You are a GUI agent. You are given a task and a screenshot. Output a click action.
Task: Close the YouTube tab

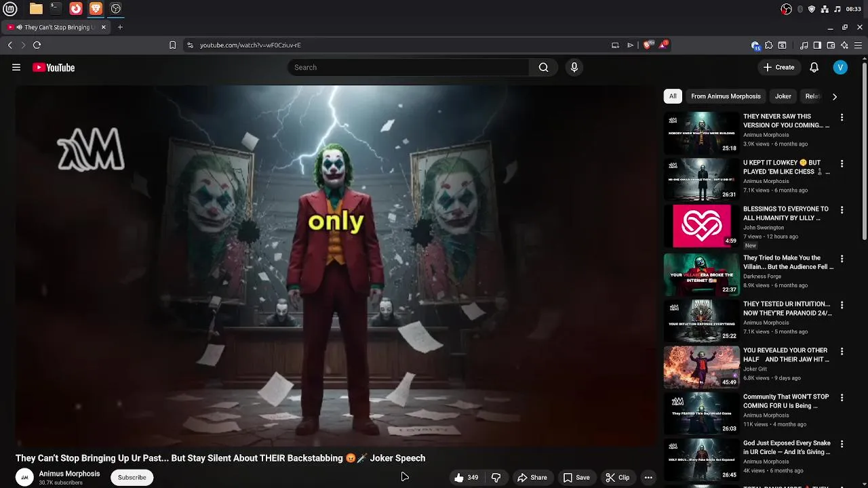(104, 27)
